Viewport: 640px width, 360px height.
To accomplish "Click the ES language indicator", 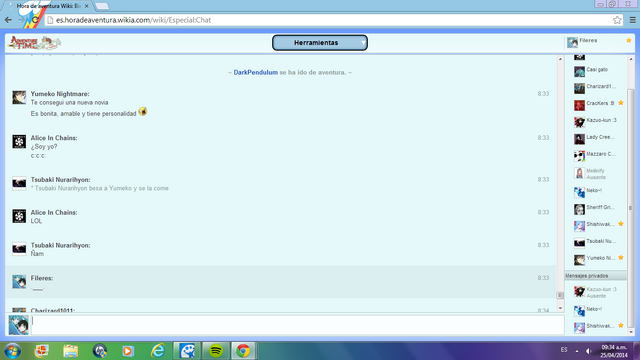I will 564,350.
